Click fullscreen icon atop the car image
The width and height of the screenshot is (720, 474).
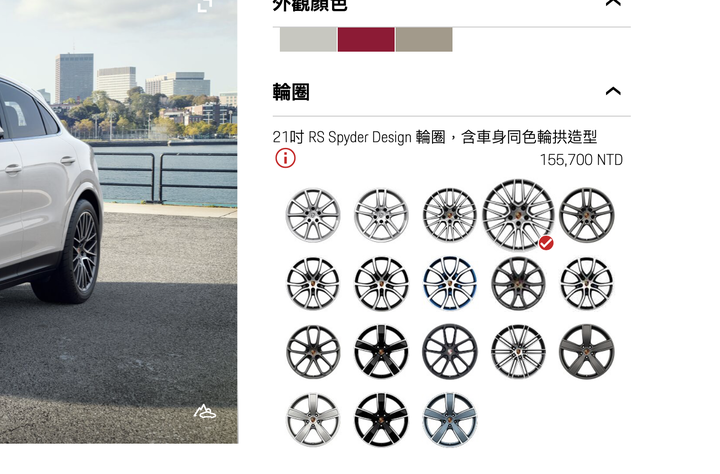(205, 5)
